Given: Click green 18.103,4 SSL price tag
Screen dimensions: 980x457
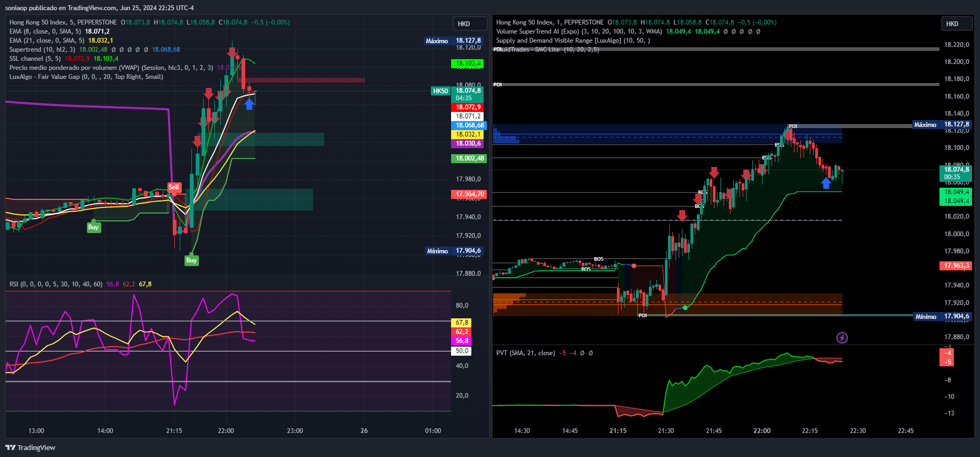Looking at the screenshot, I should pyautogui.click(x=468, y=63).
